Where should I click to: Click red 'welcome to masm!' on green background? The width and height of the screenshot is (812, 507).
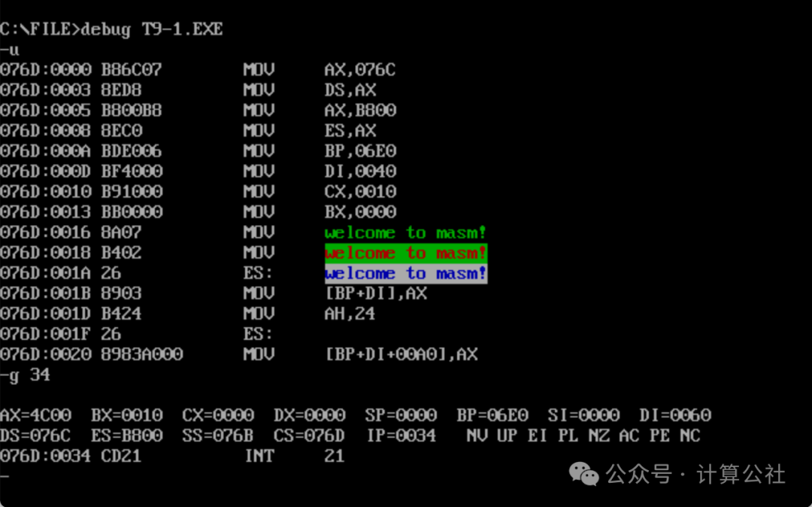pos(405,253)
